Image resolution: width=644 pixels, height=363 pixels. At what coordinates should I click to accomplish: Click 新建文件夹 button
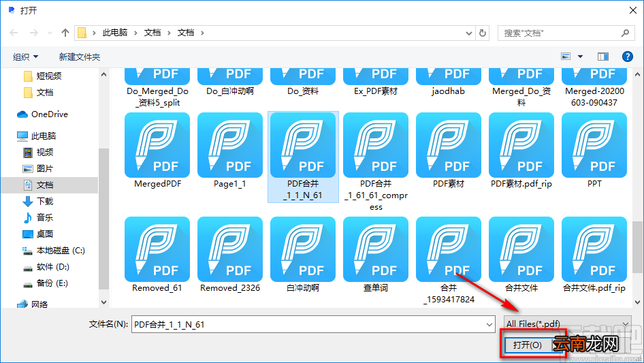(x=79, y=57)
